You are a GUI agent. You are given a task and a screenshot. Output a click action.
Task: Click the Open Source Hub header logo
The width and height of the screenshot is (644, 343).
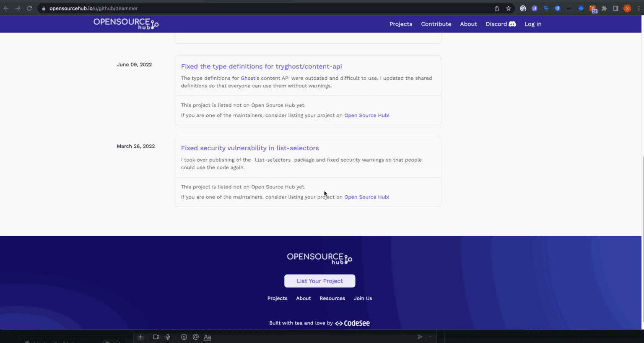pyautogui.click(x=126, y=24)
